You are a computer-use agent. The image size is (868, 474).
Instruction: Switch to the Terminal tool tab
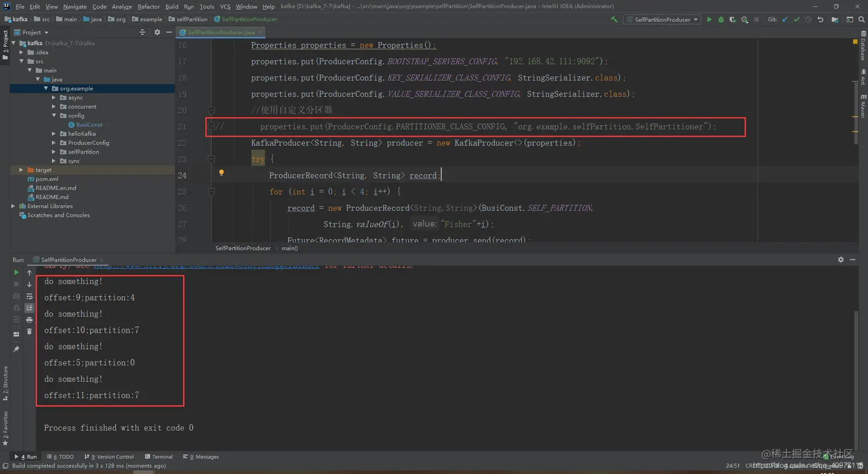(x=159, y=457)
